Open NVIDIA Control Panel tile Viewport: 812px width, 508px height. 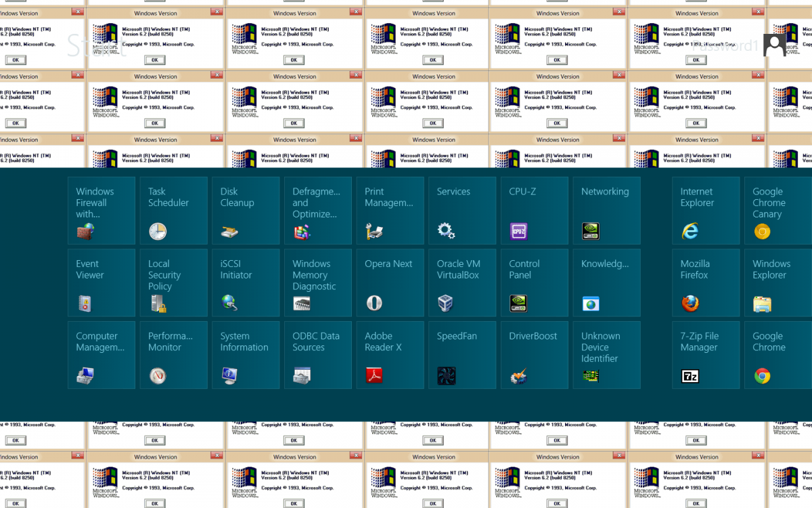[535, 283]
